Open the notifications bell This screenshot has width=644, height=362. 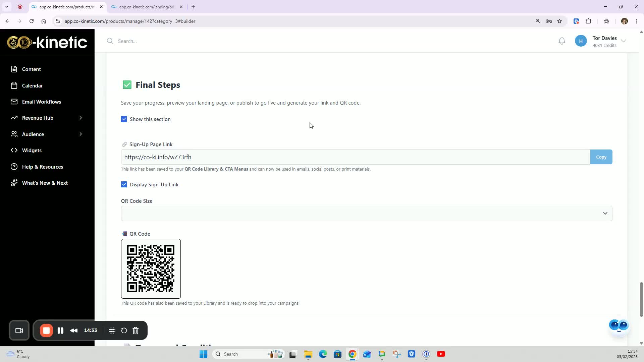(562, 41)
